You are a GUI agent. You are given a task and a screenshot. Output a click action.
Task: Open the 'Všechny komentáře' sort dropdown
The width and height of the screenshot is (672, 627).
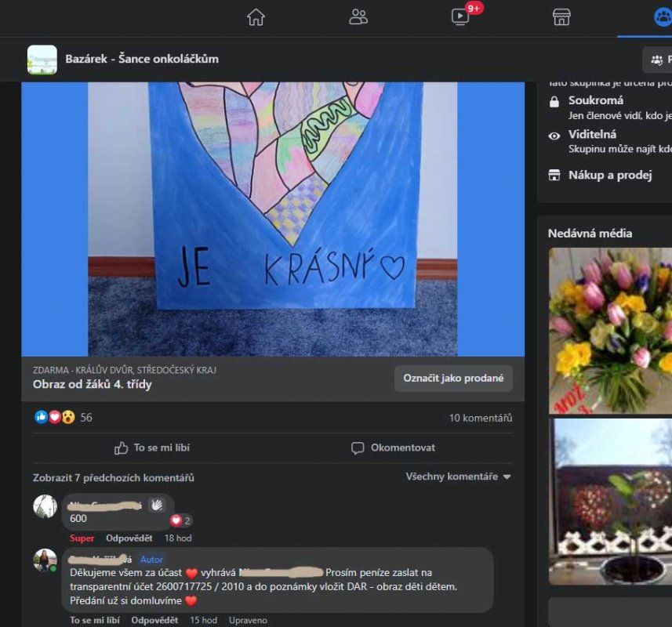click(458, 477)
